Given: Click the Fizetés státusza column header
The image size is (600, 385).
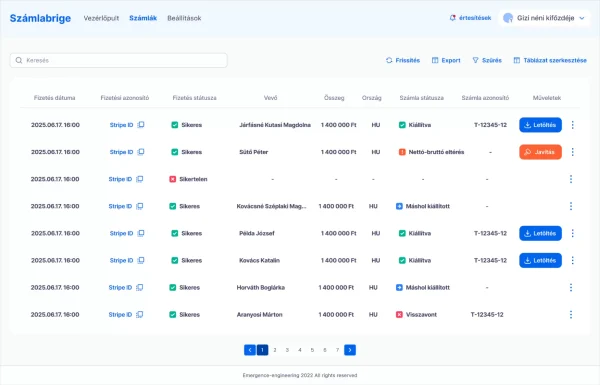Looking at the screenshot, I should [194, 98].
